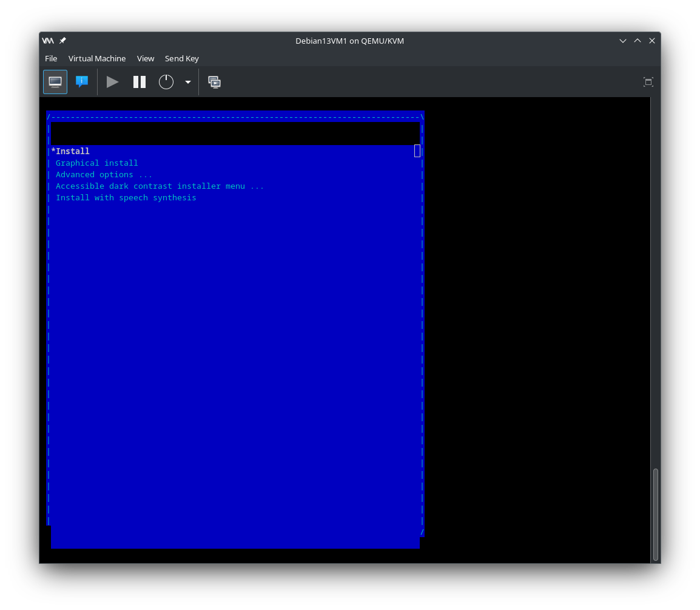Viewport: 700px width, 610px height.
Task: Shut down the virtual machine
Action: click(166, 82)
